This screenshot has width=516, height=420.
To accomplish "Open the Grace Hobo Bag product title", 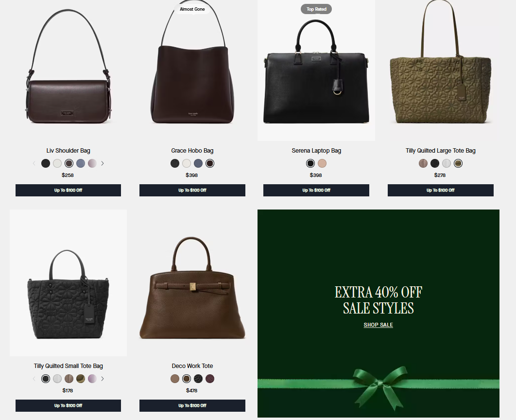I will tap(192, 150).
